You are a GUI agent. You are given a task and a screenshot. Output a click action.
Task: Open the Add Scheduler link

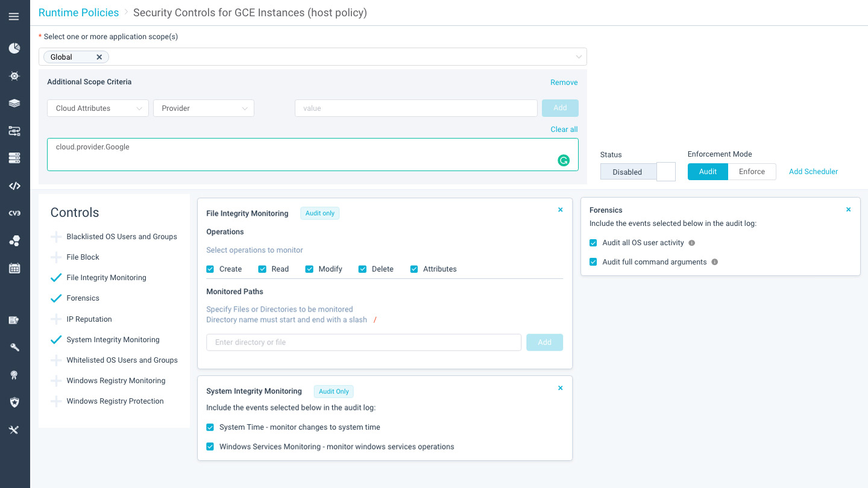[813, 172]
